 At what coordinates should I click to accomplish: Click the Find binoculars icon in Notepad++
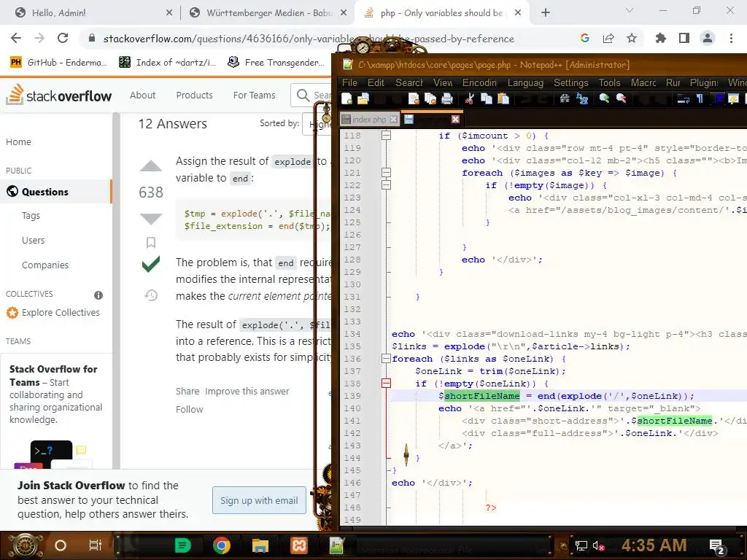(x=565, y=98)
